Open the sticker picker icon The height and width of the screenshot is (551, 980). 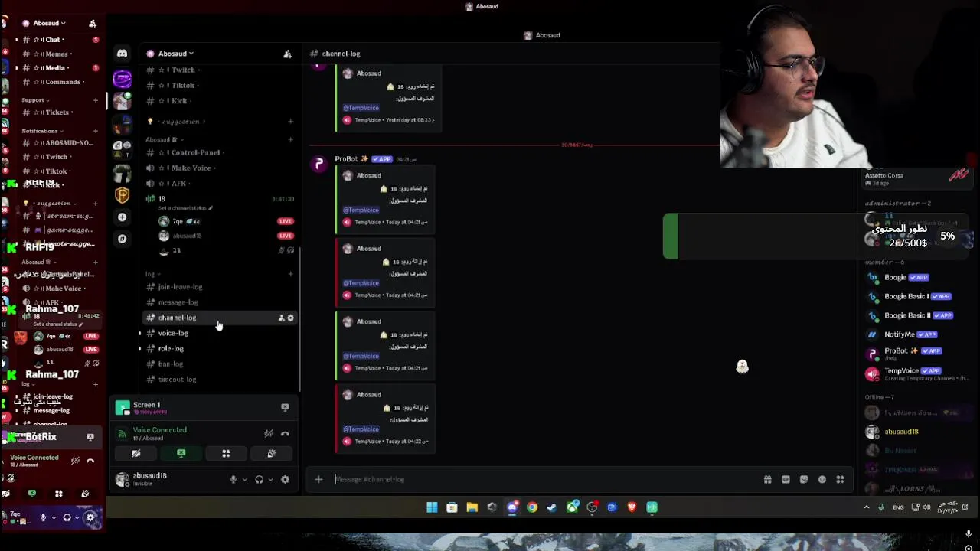point(804,479)
